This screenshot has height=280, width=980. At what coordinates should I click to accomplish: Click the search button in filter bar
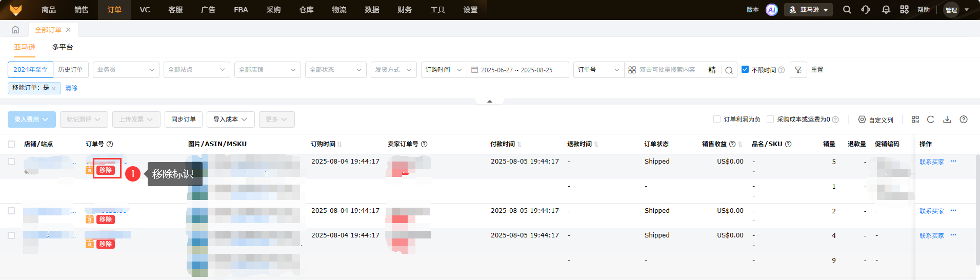pos(729,70)
